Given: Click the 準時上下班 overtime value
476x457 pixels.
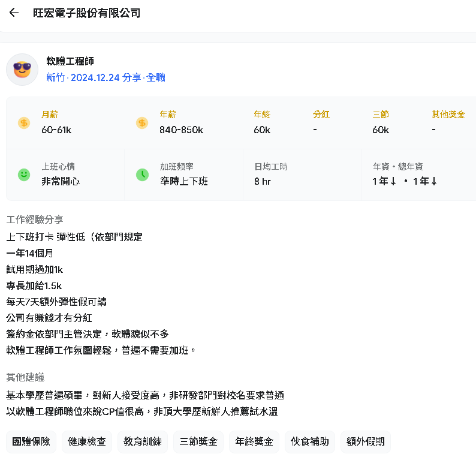Looking at the screenshot, I should (x=184, y=181).
